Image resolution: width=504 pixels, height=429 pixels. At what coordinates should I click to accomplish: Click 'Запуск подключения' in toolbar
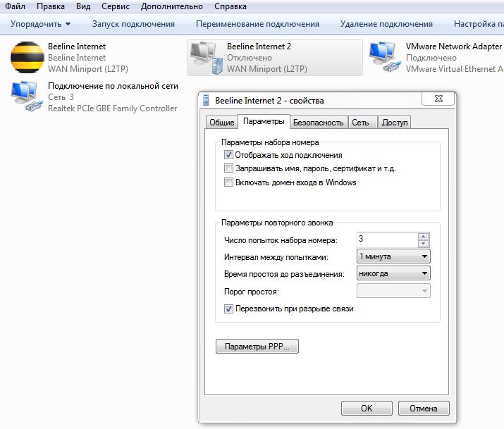[133, 24]
